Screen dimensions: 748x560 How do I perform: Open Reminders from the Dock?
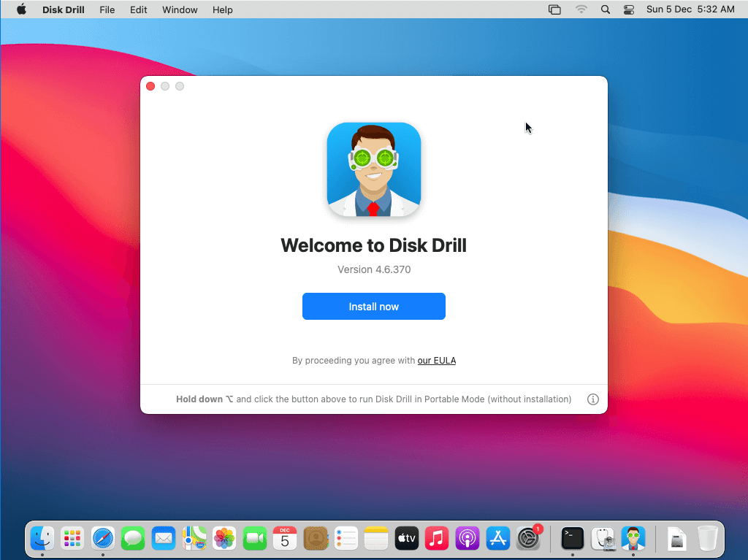[346, 539]
